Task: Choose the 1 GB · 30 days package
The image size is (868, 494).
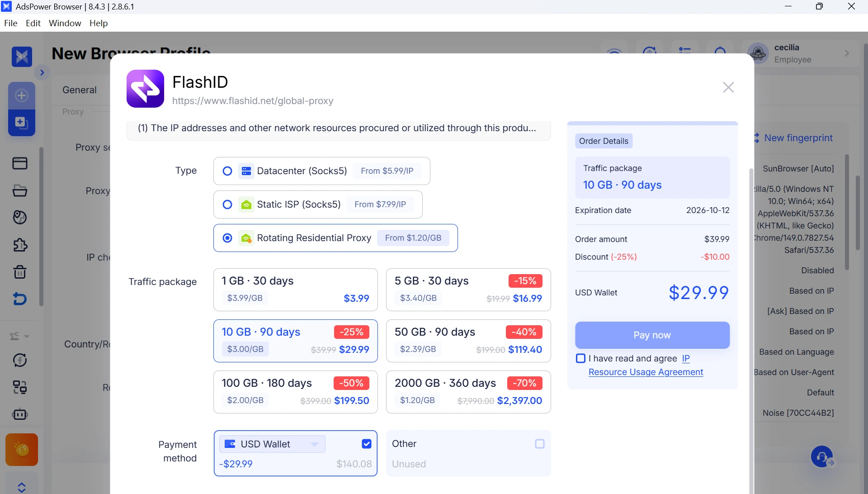Action: pos(296,290)
